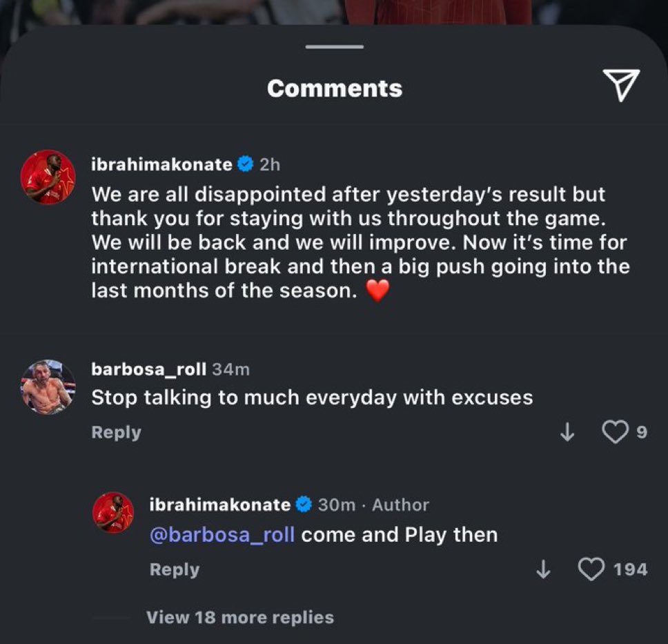
Task: Reply to barbosa_roll's comment
Action: click(x=117, y=432)
